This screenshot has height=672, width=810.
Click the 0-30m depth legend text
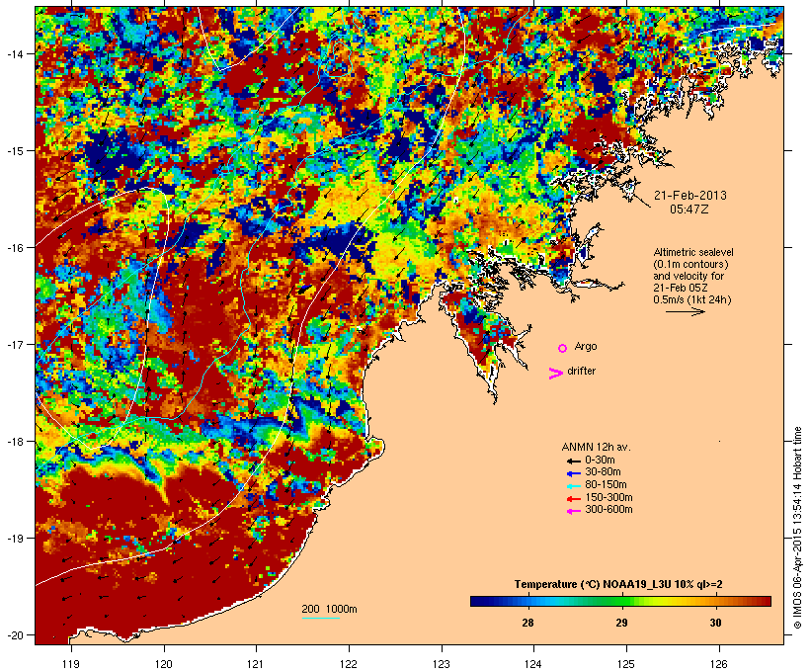pos(600,461)
